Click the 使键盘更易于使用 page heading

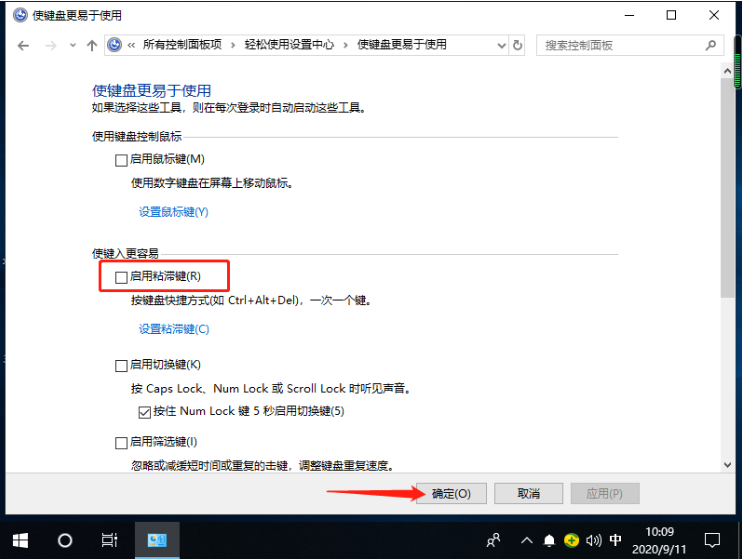coord(151,90)
